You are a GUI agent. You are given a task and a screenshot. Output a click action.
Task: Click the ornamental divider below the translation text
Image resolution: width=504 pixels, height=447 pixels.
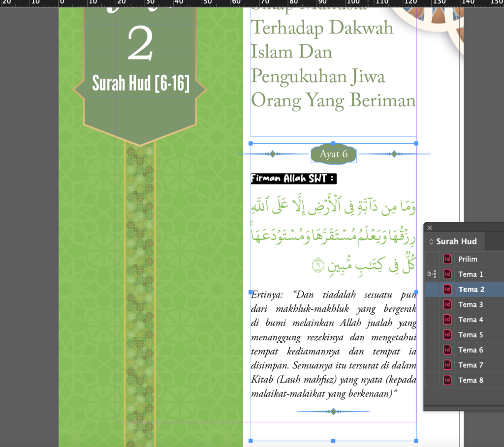coord(333,411)
